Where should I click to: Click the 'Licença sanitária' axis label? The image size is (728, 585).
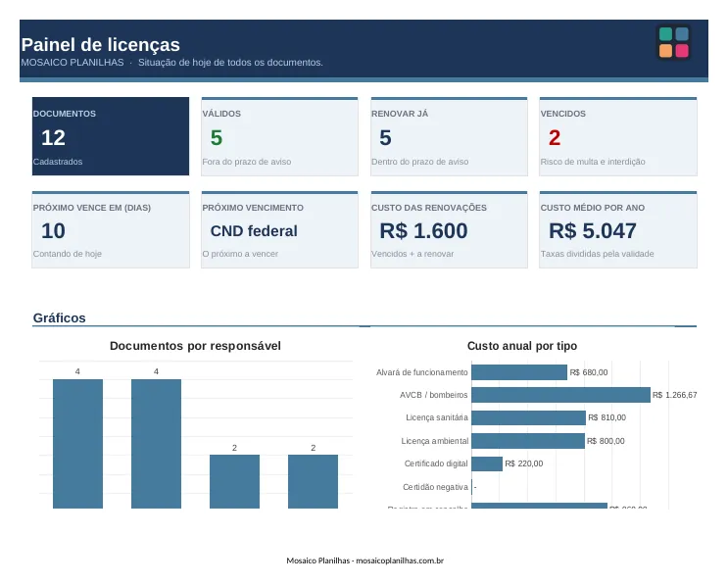[437, 417]
